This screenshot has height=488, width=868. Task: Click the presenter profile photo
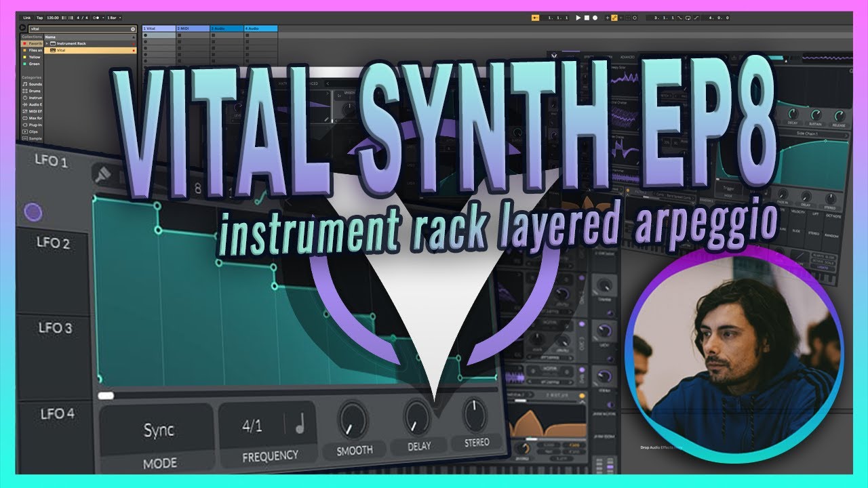734,354
